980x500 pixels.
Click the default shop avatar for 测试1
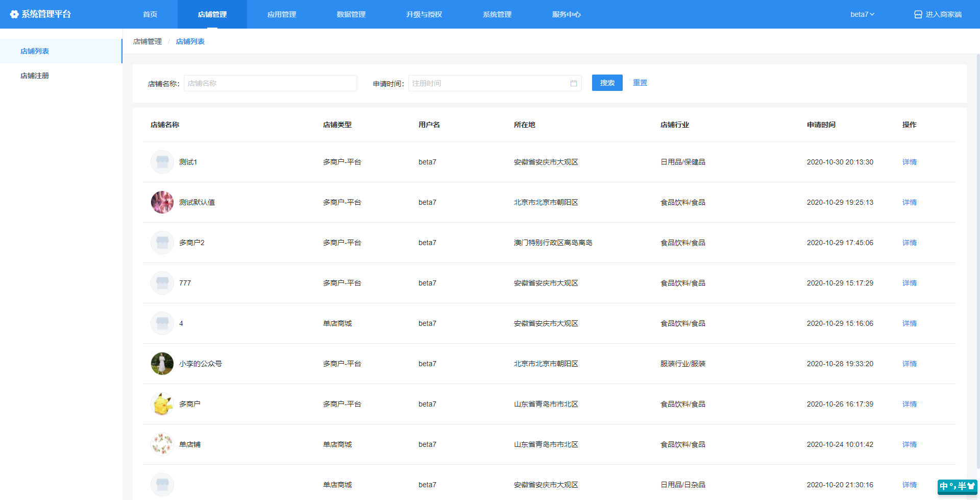(x=162, y=162)
